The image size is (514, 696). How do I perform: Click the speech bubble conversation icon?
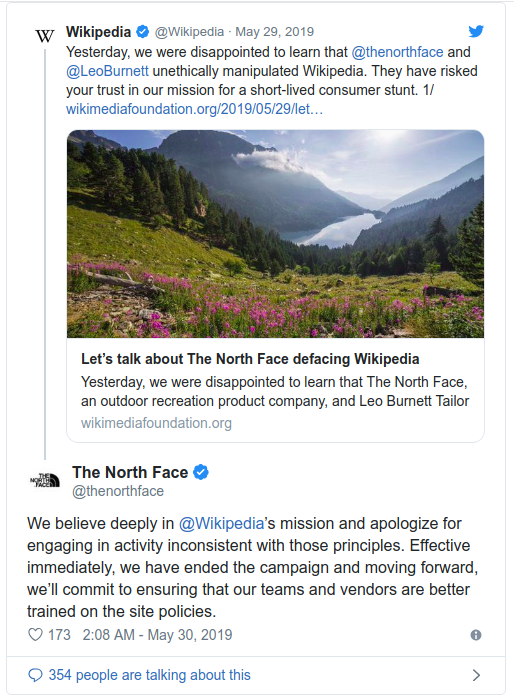[35, 675]
